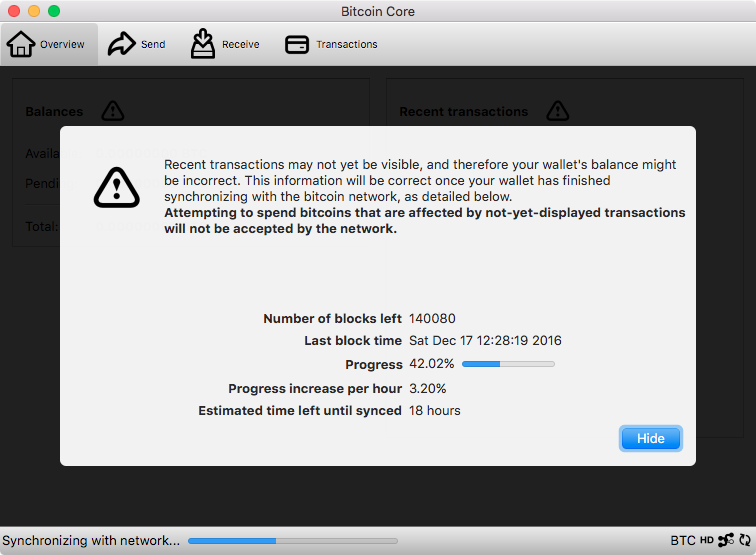Click the blocks left value 140080
This screenshot has width=756, height=555.
pyautogui.click(x=432, y=319)
